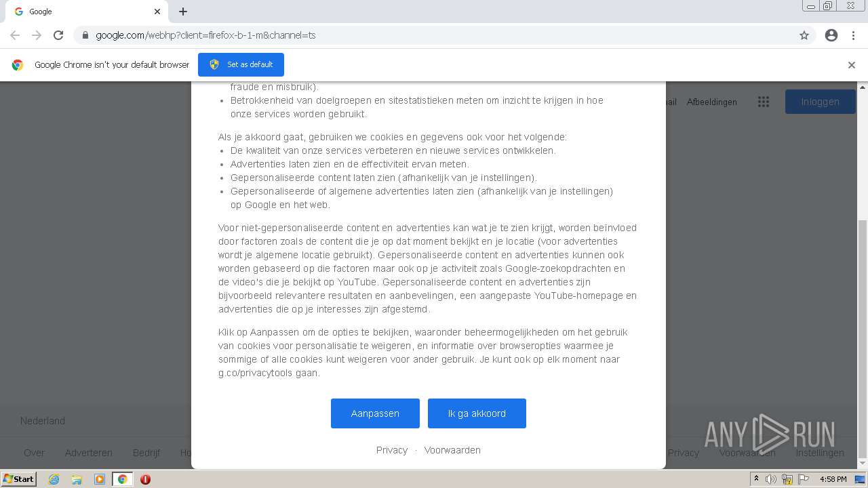Image resolution: width=868 pixels, height=488 pixels.
Task: Open media player taskbar icon
Action: [100, 479]
